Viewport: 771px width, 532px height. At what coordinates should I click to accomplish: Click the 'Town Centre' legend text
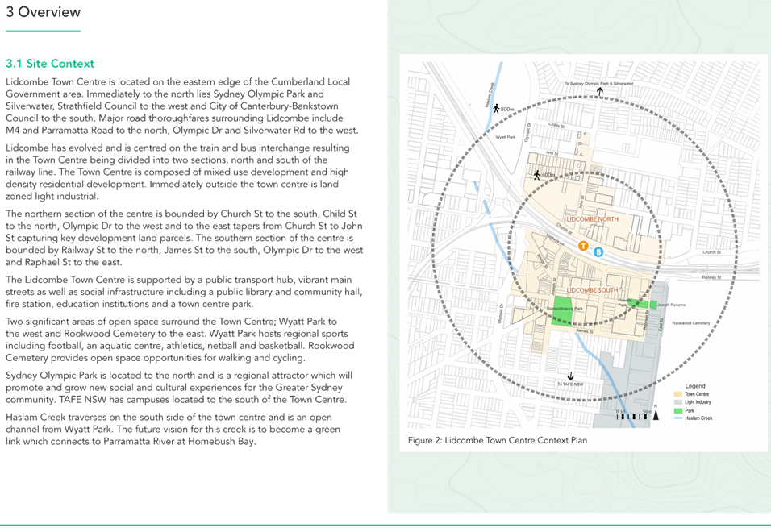pyautogui.click(x=698, y=394)
